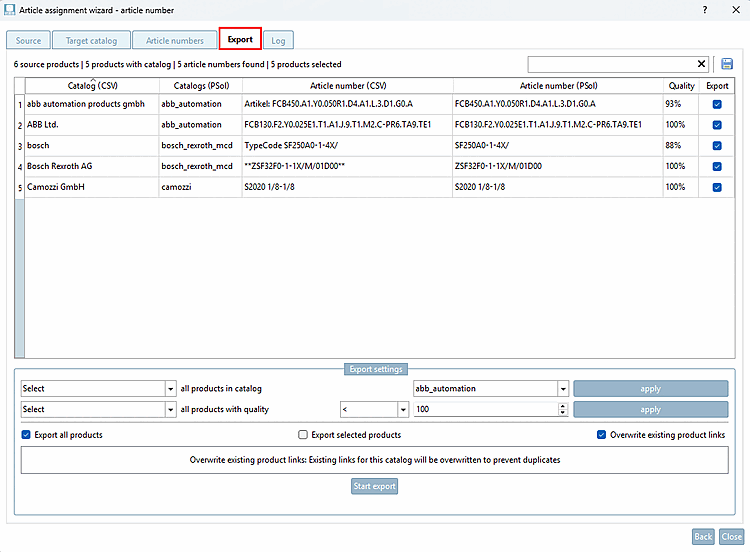Toggle Export checkbox for Camozzi GmbH row
Screen dimensions: 750x552
point(717,187)
